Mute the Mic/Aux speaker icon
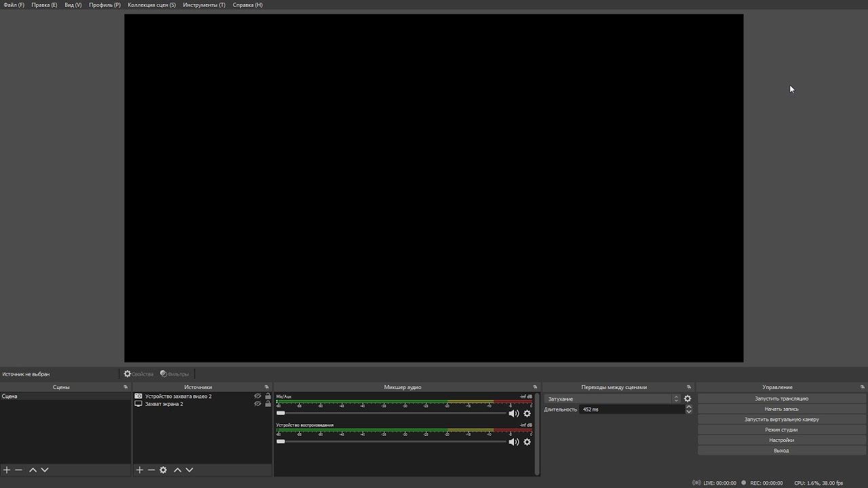The width and height of the screenshot is (868, 488). click(x=513, y=413)
